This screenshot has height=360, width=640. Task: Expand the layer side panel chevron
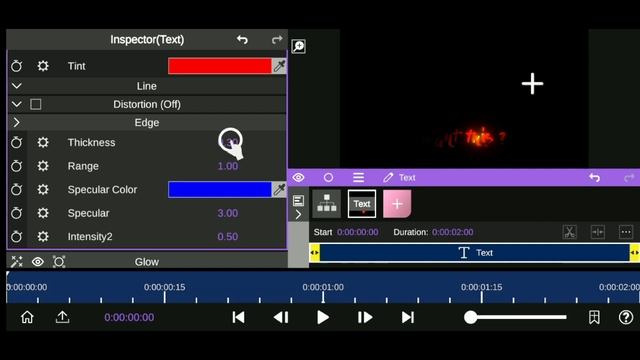(298, 214)
